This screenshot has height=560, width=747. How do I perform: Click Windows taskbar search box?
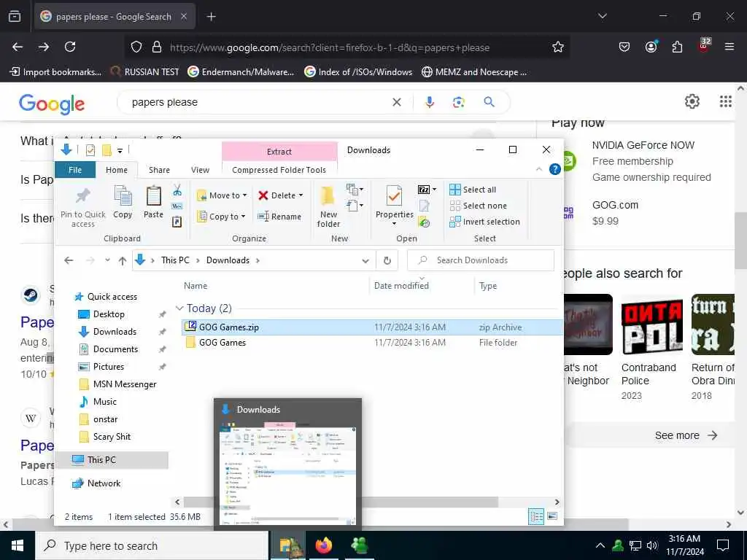tap(152, 545)
